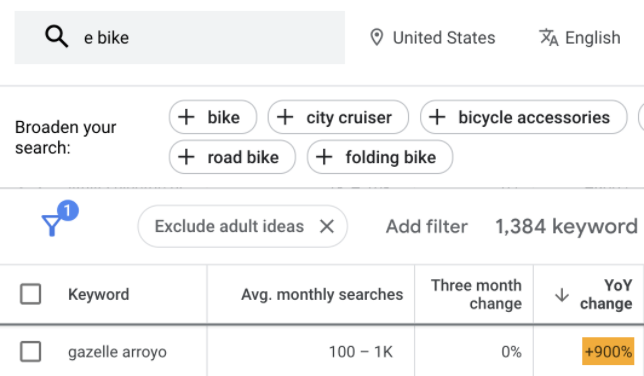
Task: Click the e bike search field
Action: (x=179, y=37)
